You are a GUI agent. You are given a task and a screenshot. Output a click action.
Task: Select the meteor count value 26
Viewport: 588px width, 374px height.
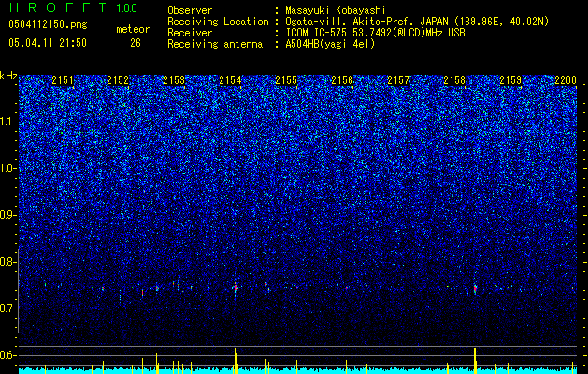[136, 43]
